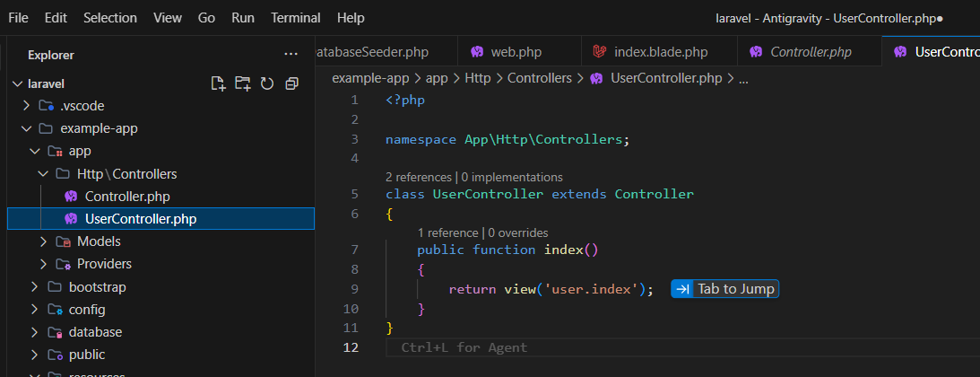Screen dimensions: 980x377
Task: Select UserController.php in the Explorer tree
Action: [x=160, y=219]
